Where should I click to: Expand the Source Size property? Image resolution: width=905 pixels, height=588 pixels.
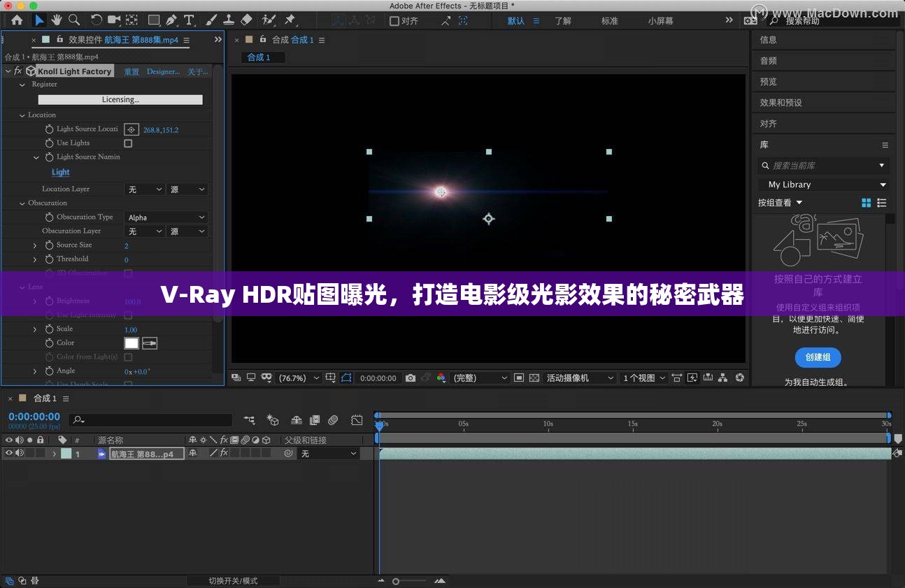tap(35, 245)
